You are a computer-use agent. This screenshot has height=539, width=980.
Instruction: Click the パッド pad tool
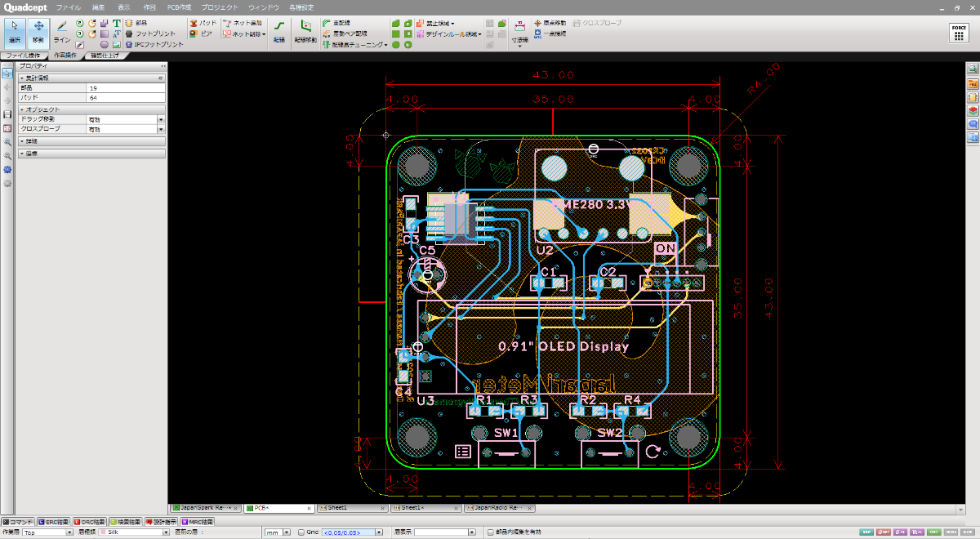pos(204,23)
